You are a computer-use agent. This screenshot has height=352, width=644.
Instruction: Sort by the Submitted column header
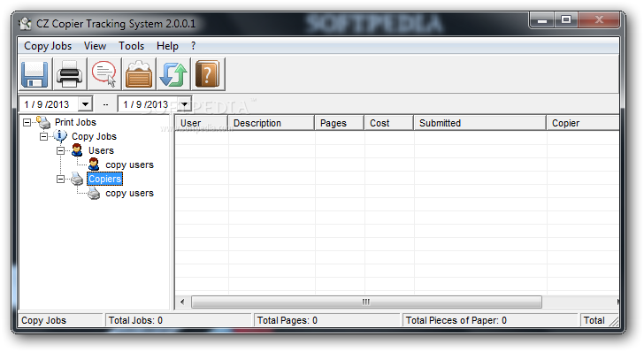pyautogui.click(x=480, y=123)
